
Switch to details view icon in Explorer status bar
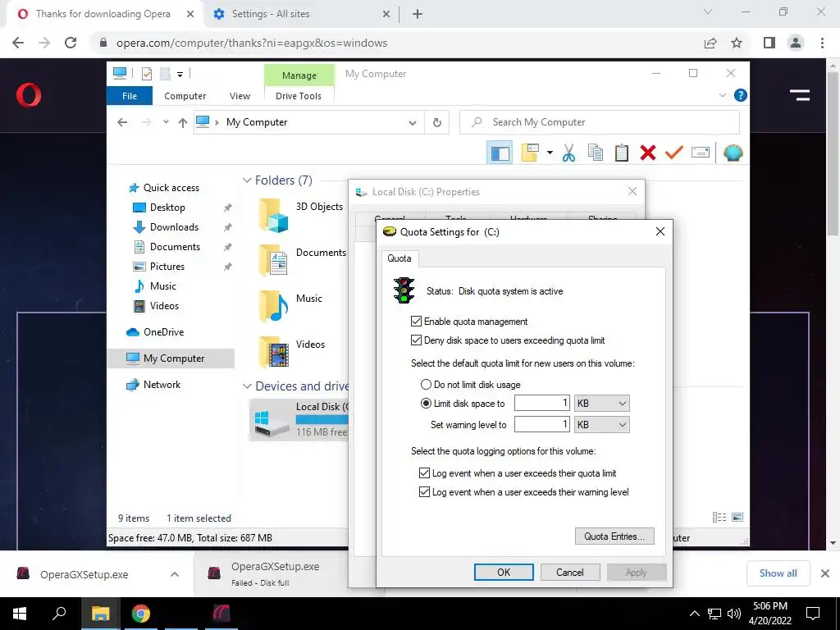719,518
